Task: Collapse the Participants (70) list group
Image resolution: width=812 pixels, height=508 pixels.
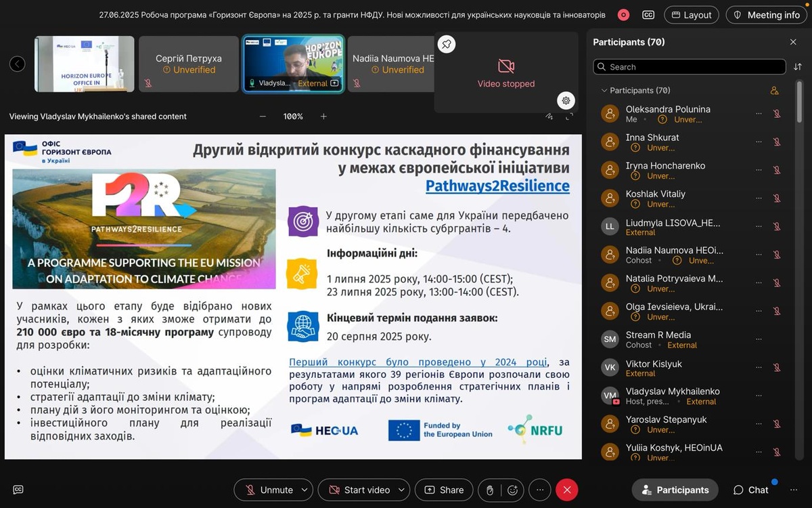Action: click(604, 91)
